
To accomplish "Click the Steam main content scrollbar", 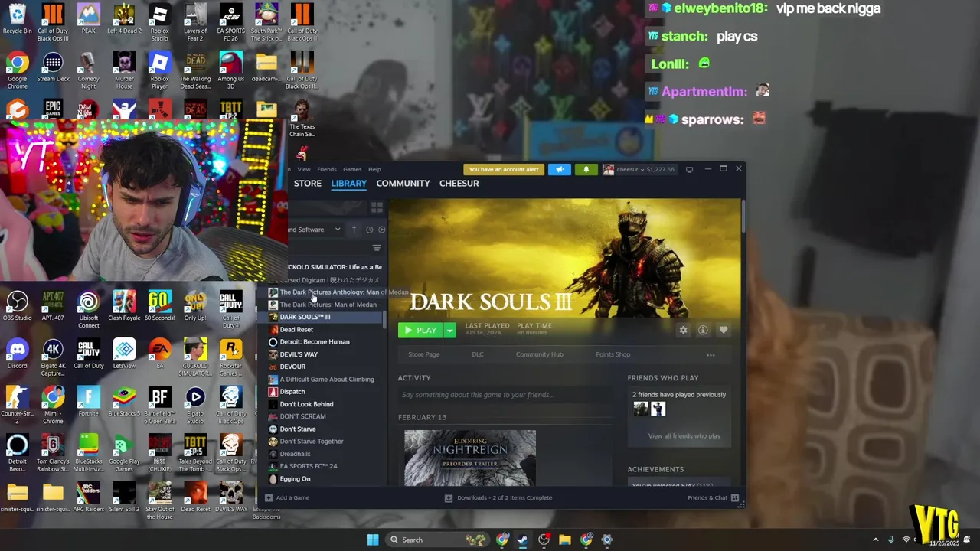I will pyautogui.click(x=743, y=217).
